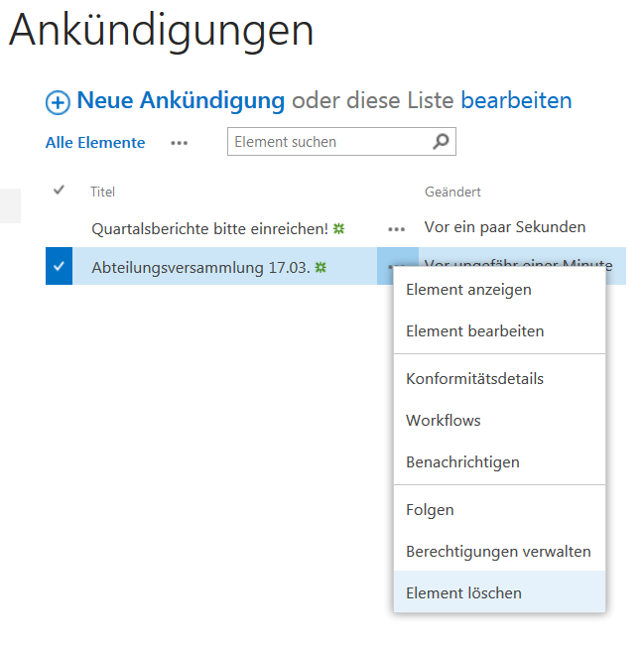The image size is (644, 650).
Task: Select Benachrichtigen in the context menu
Action: (x=462, y=462)
